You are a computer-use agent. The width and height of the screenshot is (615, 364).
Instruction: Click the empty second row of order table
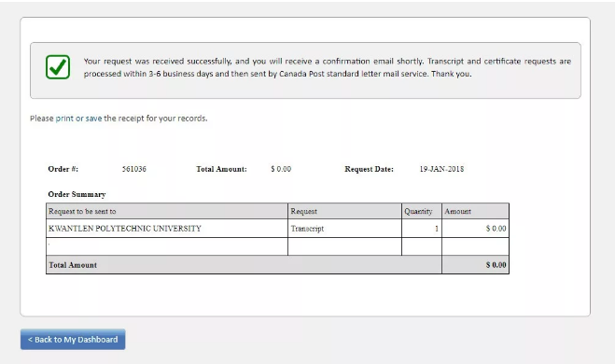277,246
